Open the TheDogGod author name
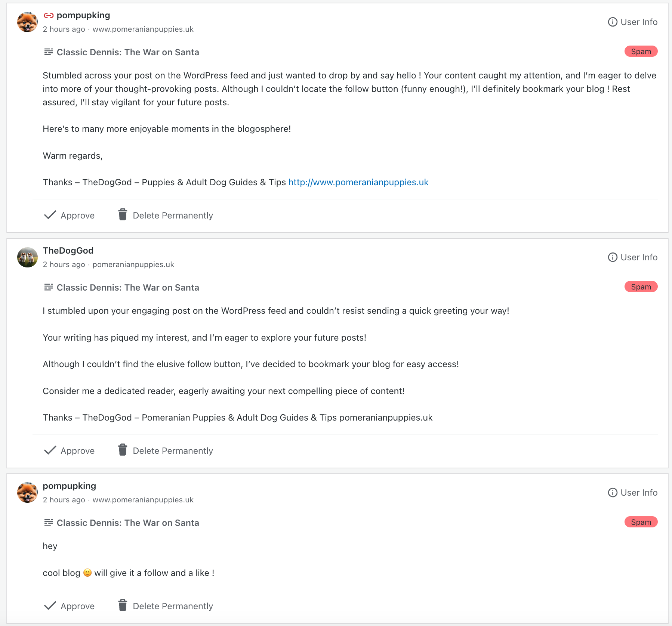Viewport: 672px width, 626px height. coord(68,251)
